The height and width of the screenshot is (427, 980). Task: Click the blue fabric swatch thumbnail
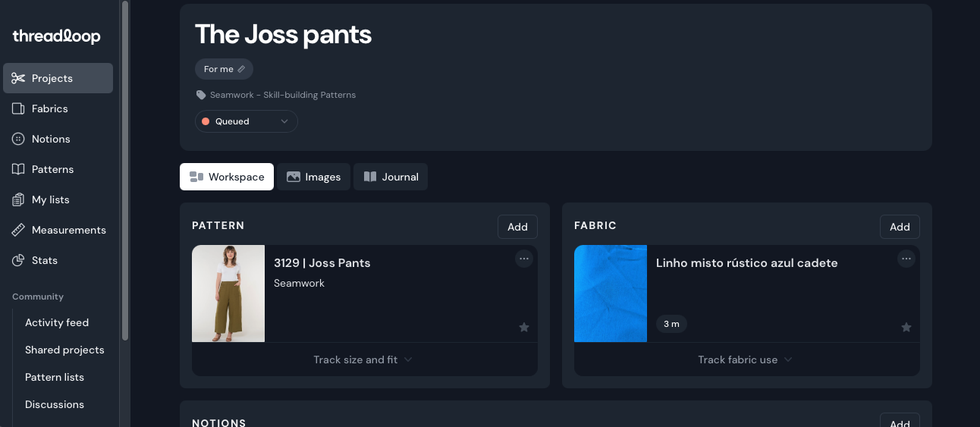point(611,294)
